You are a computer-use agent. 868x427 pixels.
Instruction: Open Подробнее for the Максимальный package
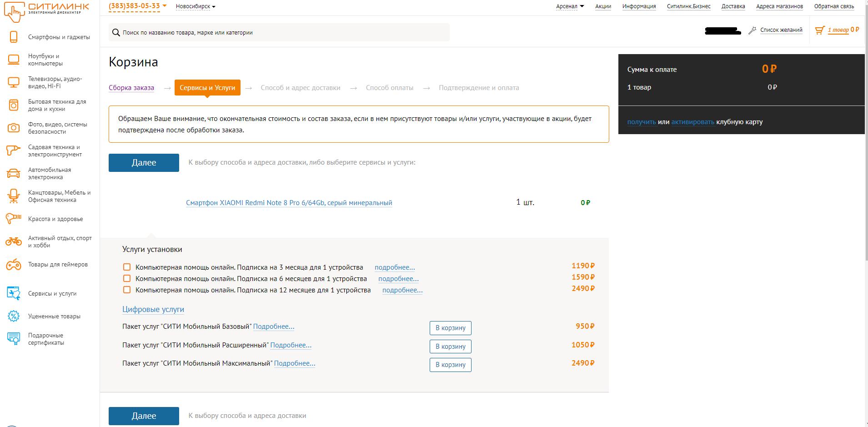[x=295, y=363]
